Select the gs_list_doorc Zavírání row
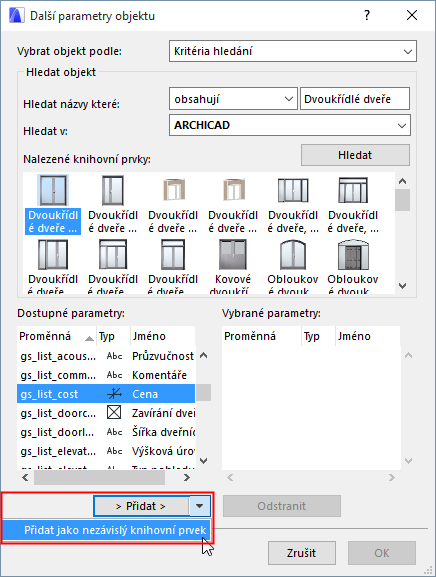The height and width of the screenshot is (577, 436). 106,413
